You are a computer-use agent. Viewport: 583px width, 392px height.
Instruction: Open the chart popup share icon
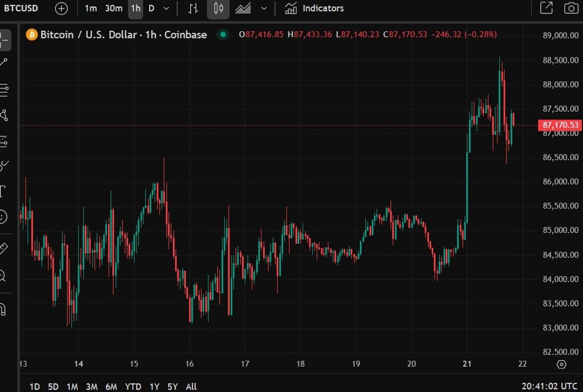pyautogui.click(x=546, y=8)
